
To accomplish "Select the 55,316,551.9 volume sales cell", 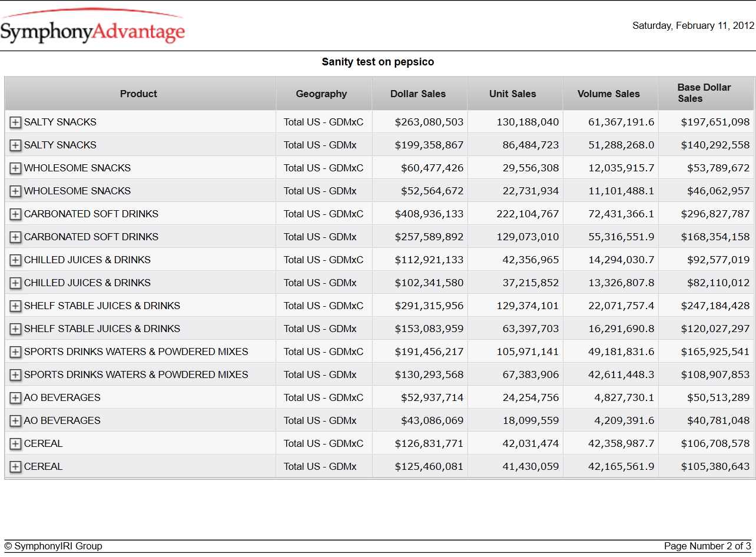I will (611, 237).
